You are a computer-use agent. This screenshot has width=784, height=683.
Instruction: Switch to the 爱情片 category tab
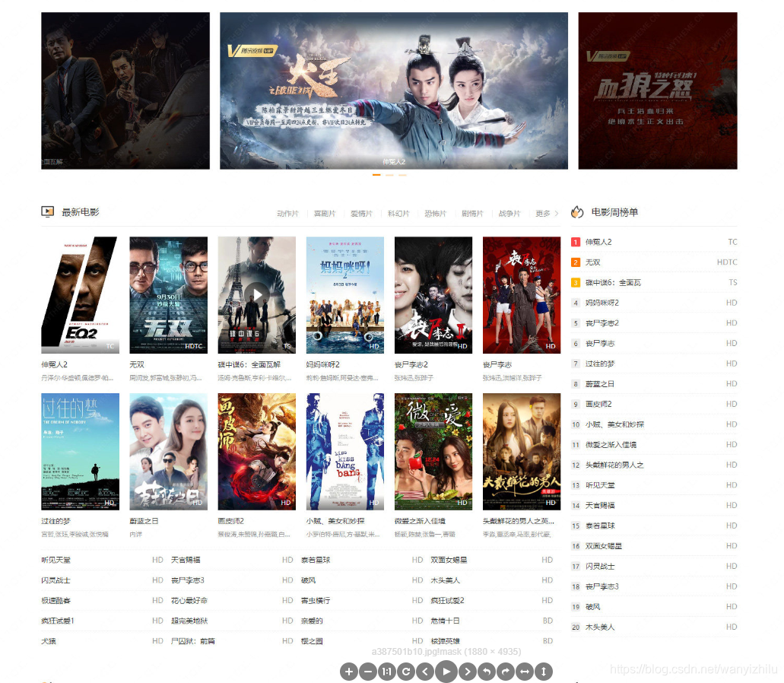[361, 214]
